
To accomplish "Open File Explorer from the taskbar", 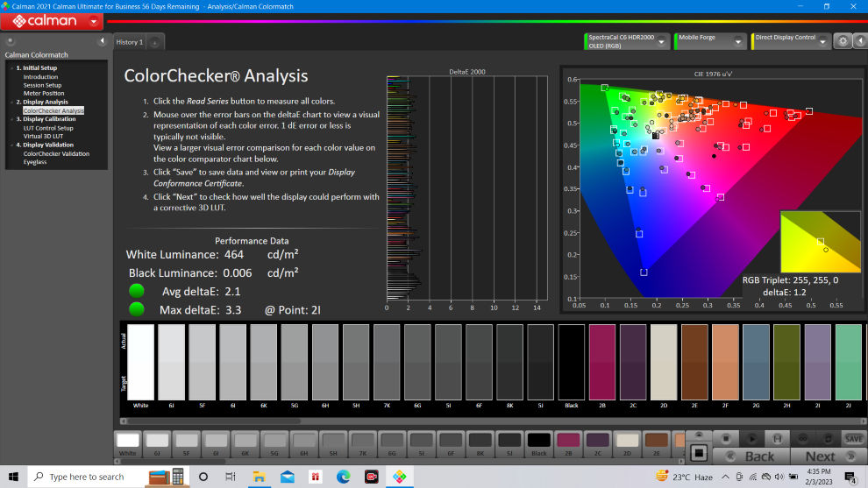I will (259, 477).
